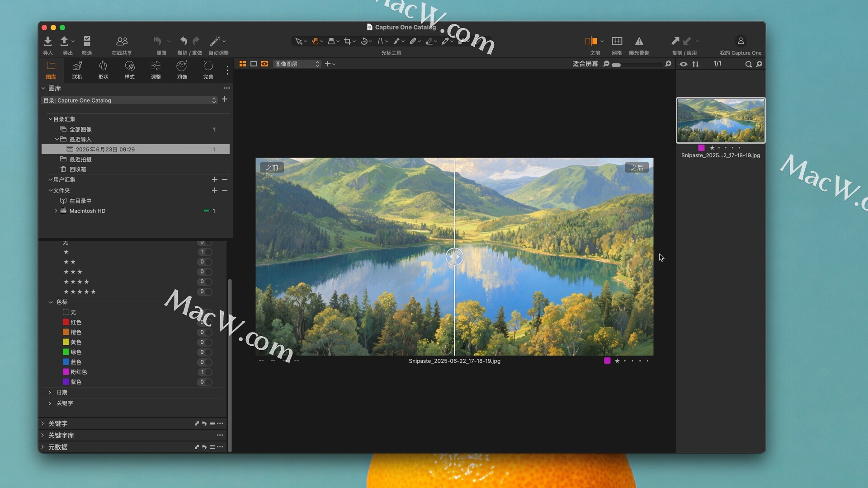
Task: Toggle the Grid (网格) overlay
Action: pos(617,41)
